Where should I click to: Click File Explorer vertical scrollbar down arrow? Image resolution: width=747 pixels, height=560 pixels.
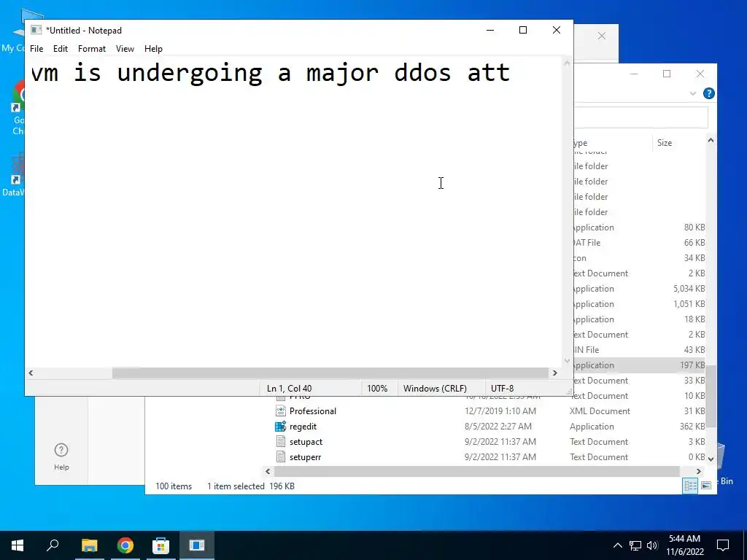(x=711, y=459)
